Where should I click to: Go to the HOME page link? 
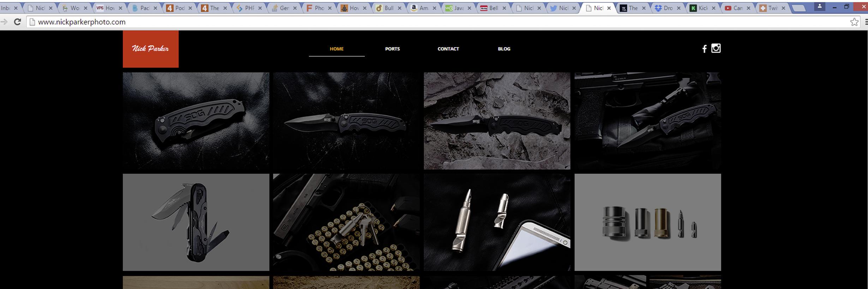click(x=336, y=49)
